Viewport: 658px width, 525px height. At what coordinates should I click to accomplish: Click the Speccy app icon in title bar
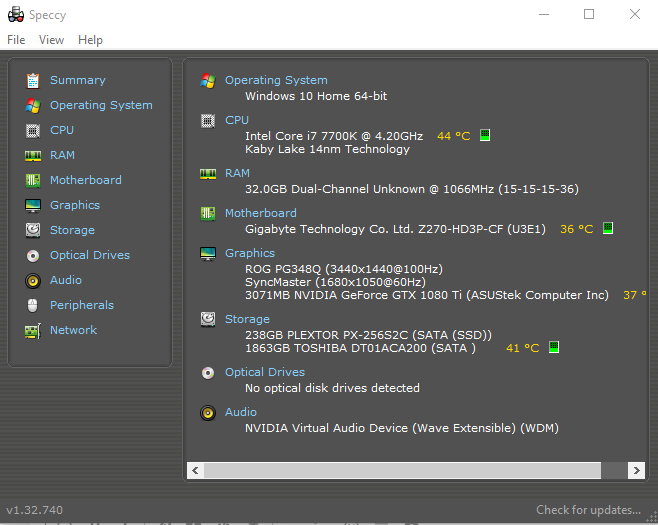[x=16, y=15]
